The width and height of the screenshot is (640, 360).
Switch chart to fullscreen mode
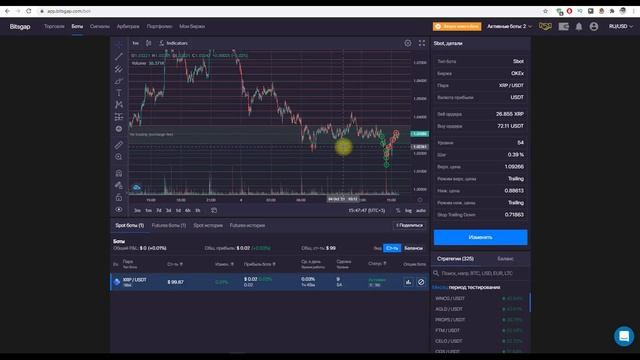422,43
